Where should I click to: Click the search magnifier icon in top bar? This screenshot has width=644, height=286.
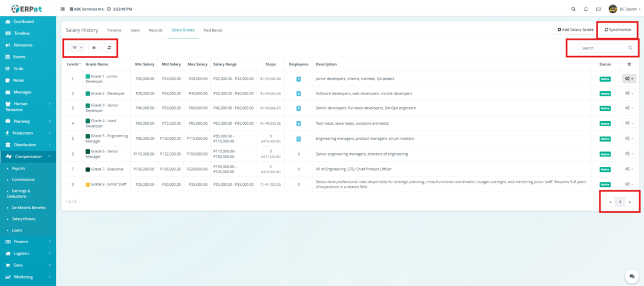click(x=572, y=9)
